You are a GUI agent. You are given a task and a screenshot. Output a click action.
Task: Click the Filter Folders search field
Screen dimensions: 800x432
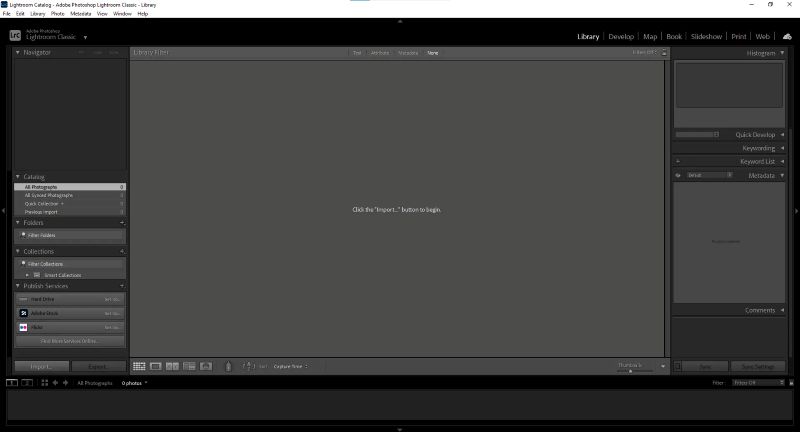(x=70, y=235)
